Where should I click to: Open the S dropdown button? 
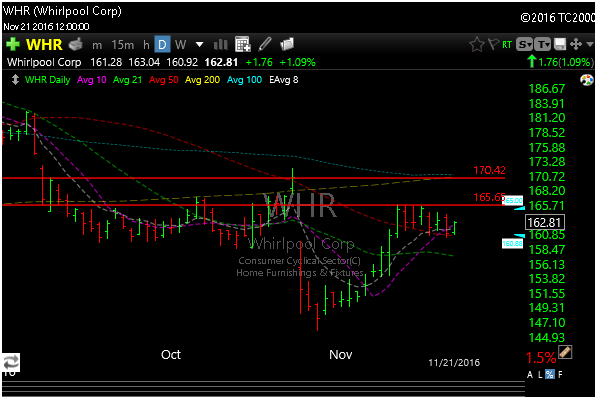pos(524,44)
